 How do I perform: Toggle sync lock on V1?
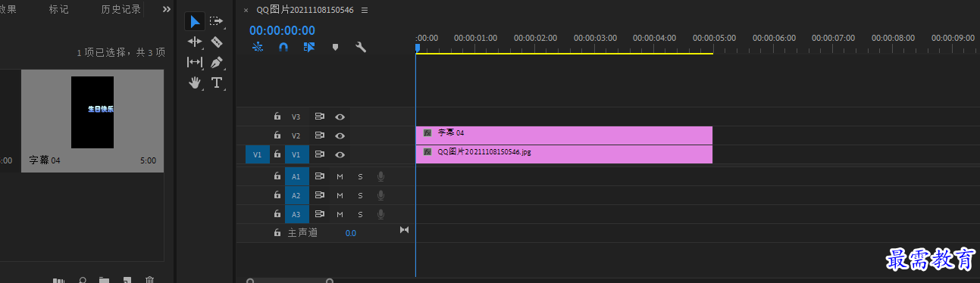(x=320, y=154)
